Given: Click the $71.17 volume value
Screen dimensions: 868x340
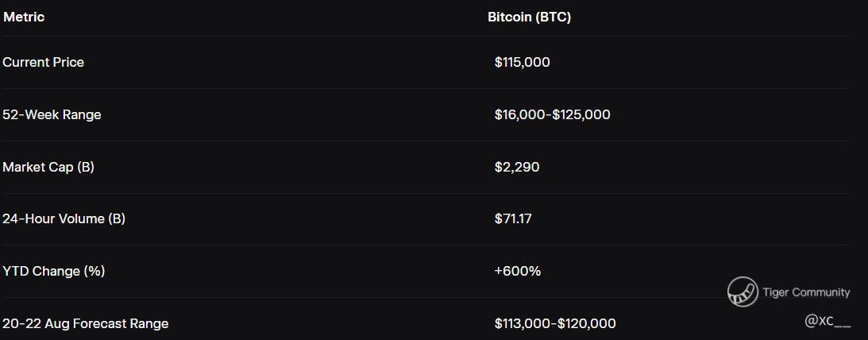Looking at the screenshot, I should click(513, 218).
